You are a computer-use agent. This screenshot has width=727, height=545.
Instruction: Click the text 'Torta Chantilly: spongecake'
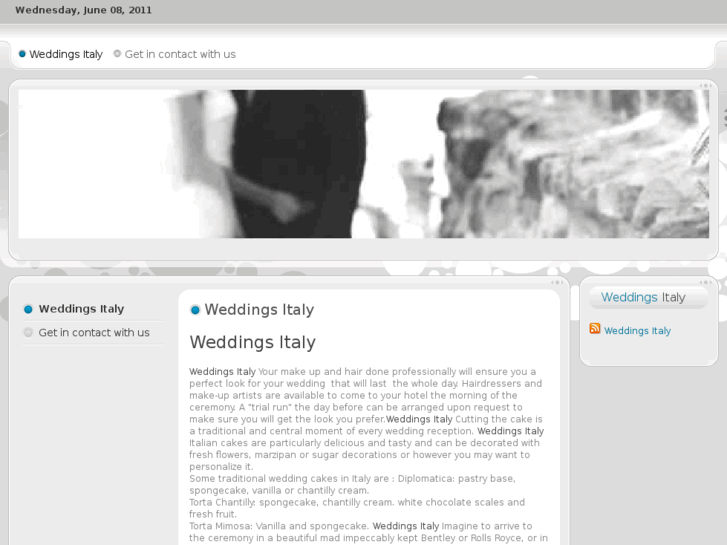[253, 502]
